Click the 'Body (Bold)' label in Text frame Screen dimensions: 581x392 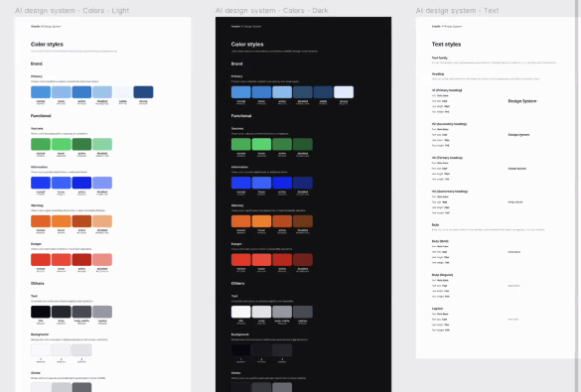440,241
